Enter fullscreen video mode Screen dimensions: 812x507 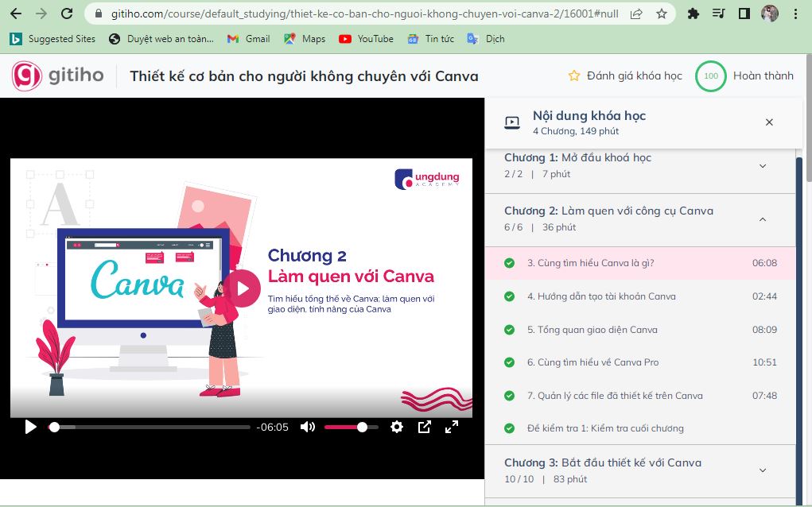point(452,427)
